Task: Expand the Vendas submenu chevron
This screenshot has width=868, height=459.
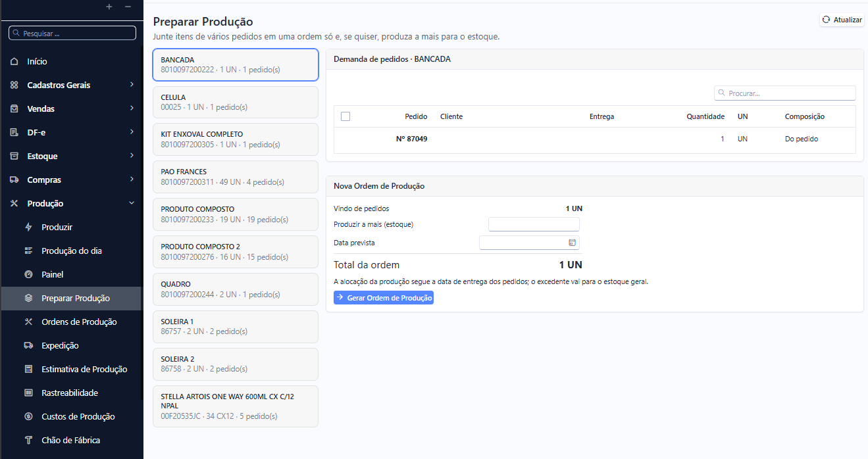Action: click(x=132, y=109)
